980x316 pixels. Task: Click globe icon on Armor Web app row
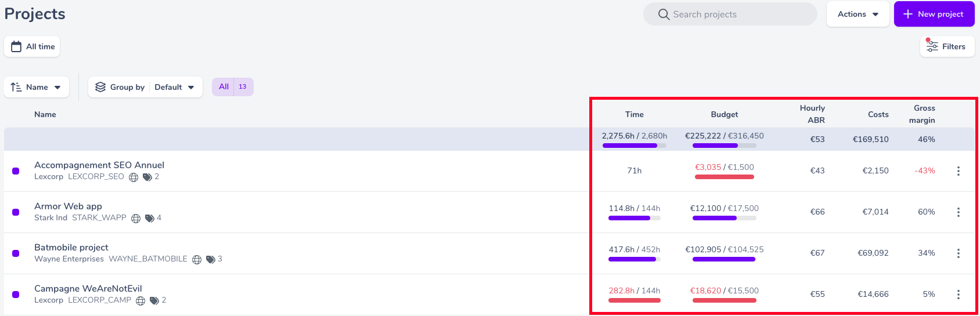[x=136, y=219]
